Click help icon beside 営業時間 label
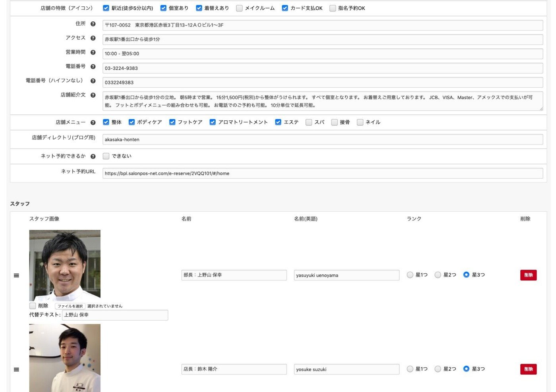 click(x=93, y=52)
